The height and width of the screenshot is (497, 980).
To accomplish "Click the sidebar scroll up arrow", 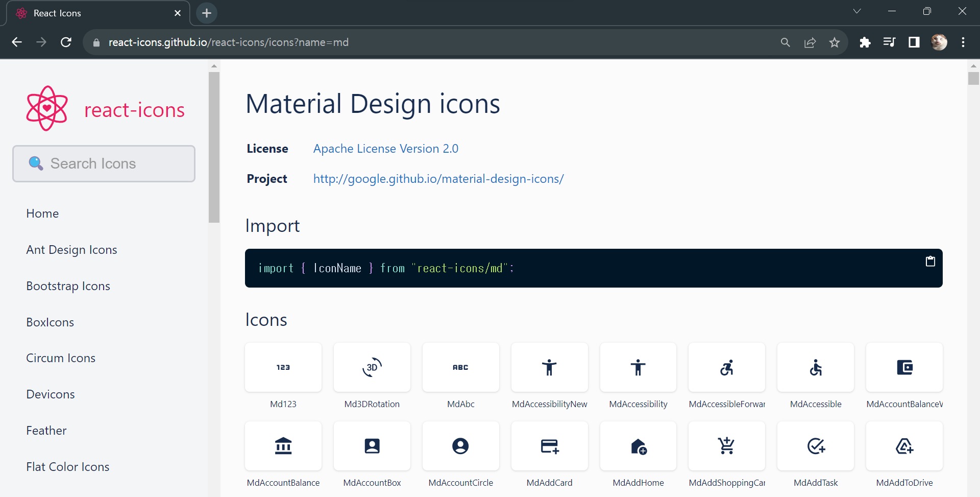I will [x=214, y=66].
